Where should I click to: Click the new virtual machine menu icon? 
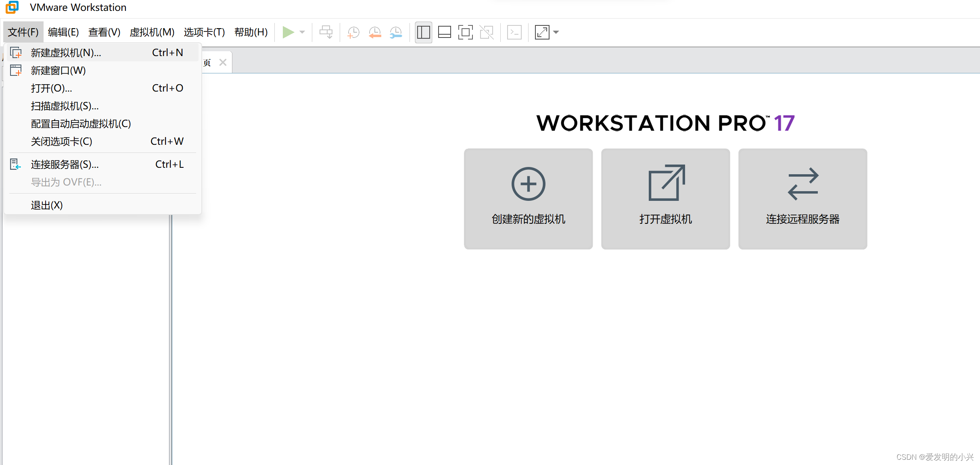16,53
